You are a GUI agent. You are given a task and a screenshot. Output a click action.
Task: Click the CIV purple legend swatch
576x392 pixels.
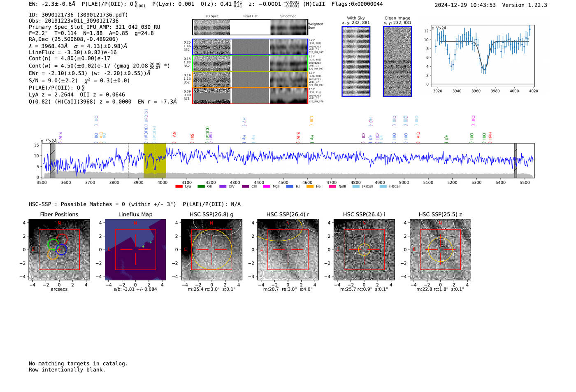click(x=223, y=186)
